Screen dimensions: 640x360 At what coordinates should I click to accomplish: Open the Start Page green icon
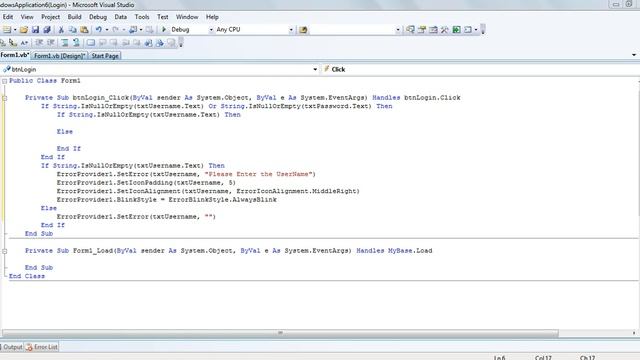click(456, 29)
